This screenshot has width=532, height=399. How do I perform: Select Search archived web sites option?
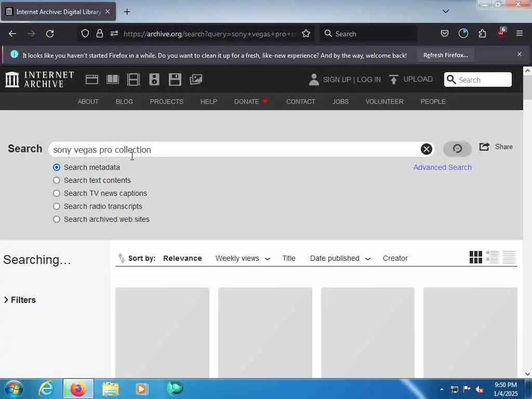57,219
